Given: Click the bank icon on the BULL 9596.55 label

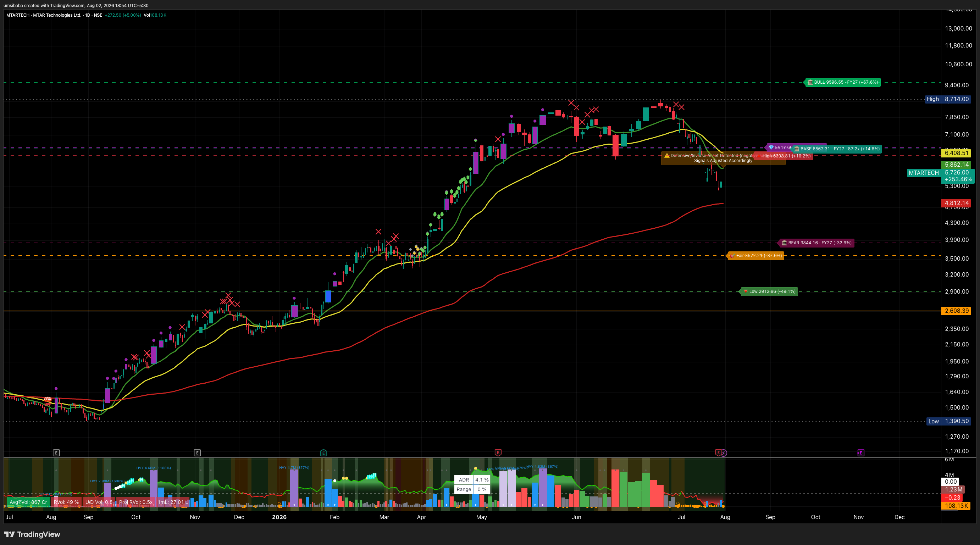Looking at the screenshot, I should point(810,82).
